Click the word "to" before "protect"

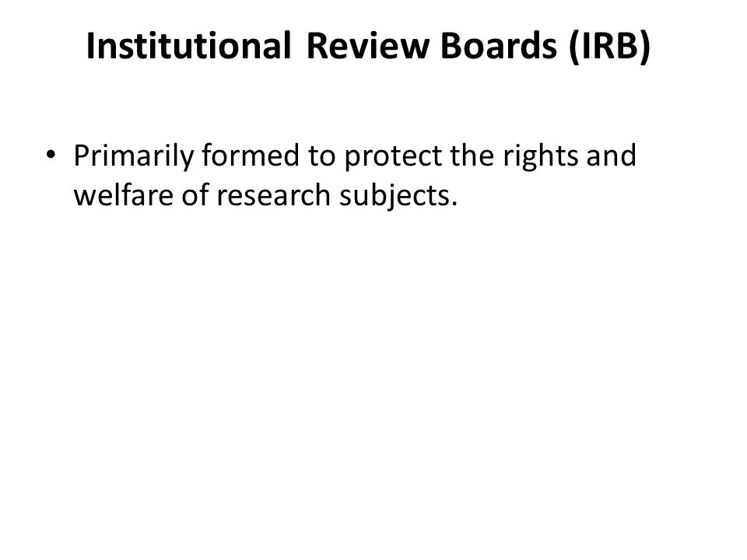point(321,157)
